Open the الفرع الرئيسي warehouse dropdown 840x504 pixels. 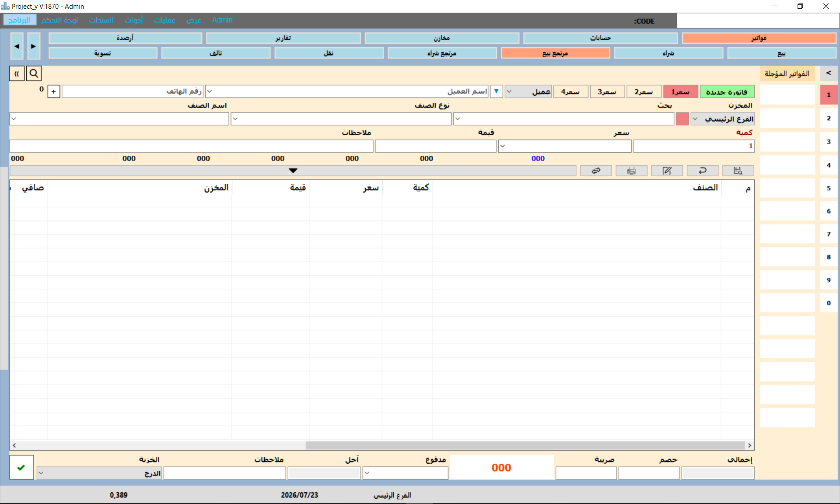click(x=722, y=119)
